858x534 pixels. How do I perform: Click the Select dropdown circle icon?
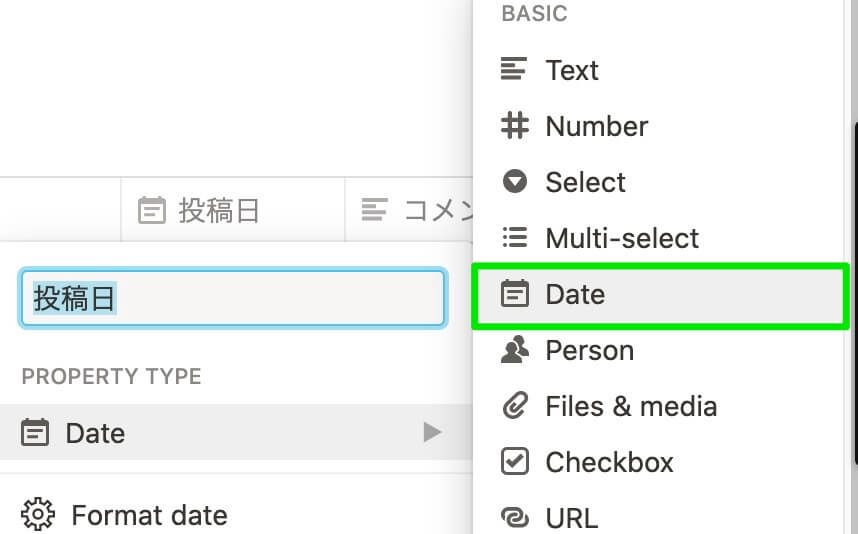[x=514, y=181]
